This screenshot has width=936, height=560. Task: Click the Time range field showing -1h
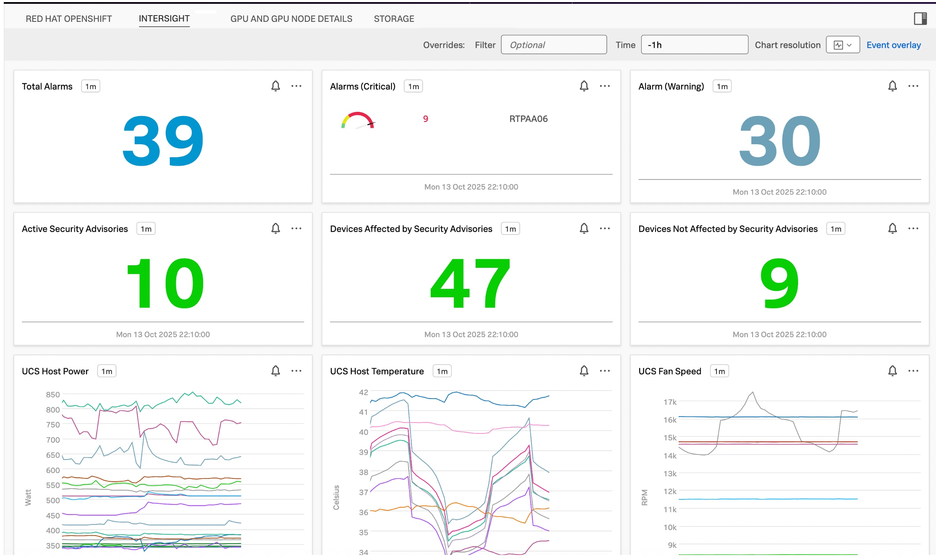tap(694, 45)
